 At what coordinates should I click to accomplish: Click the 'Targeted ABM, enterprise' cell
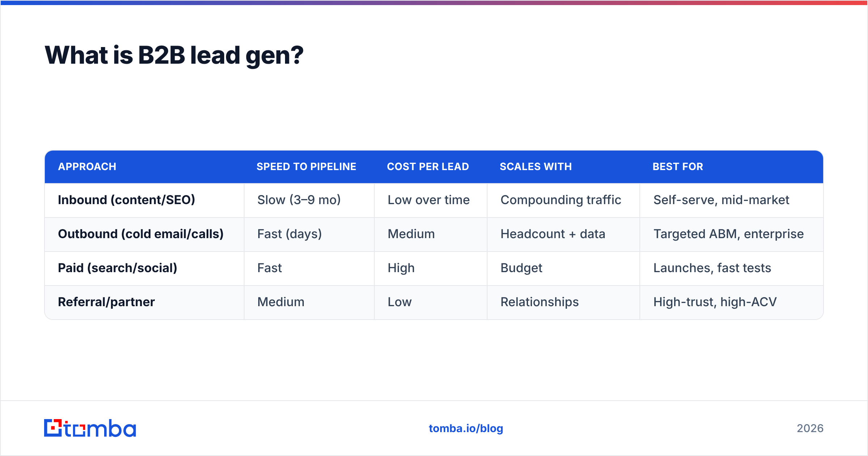click(x=731, y=234)
